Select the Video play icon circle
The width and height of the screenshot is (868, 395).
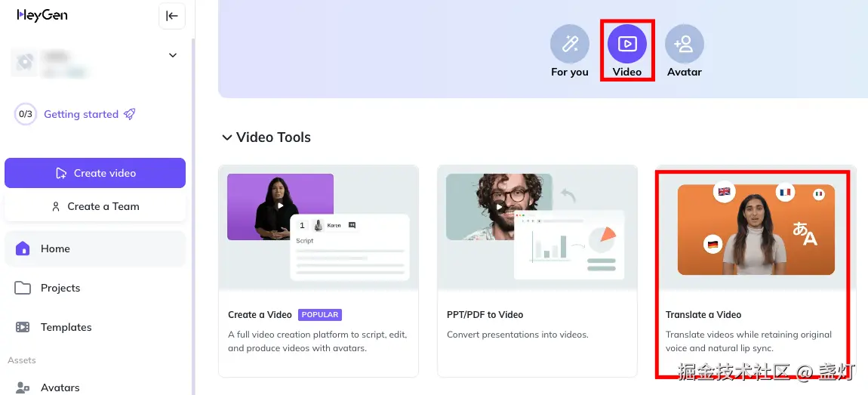click(627, 44)
